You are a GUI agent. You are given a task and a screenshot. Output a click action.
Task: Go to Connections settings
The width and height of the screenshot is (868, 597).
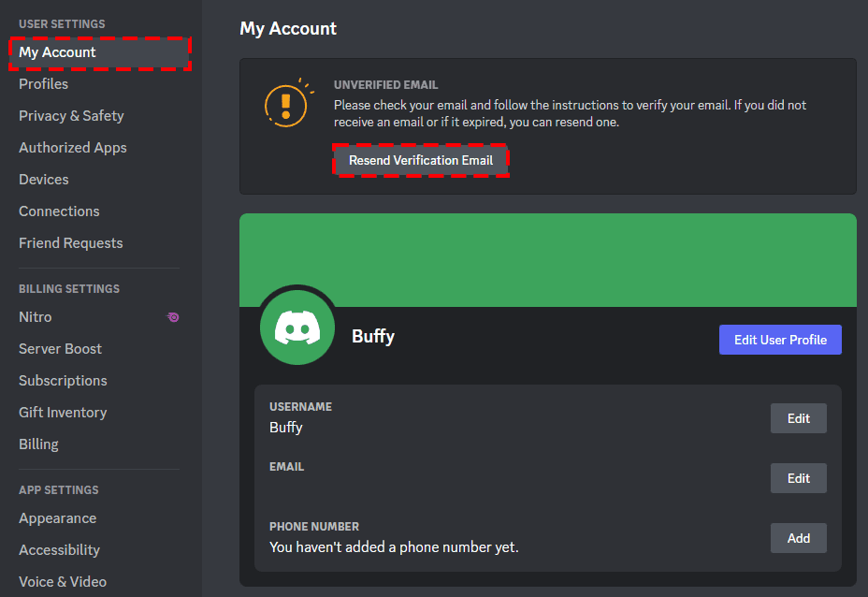[59, 211]
